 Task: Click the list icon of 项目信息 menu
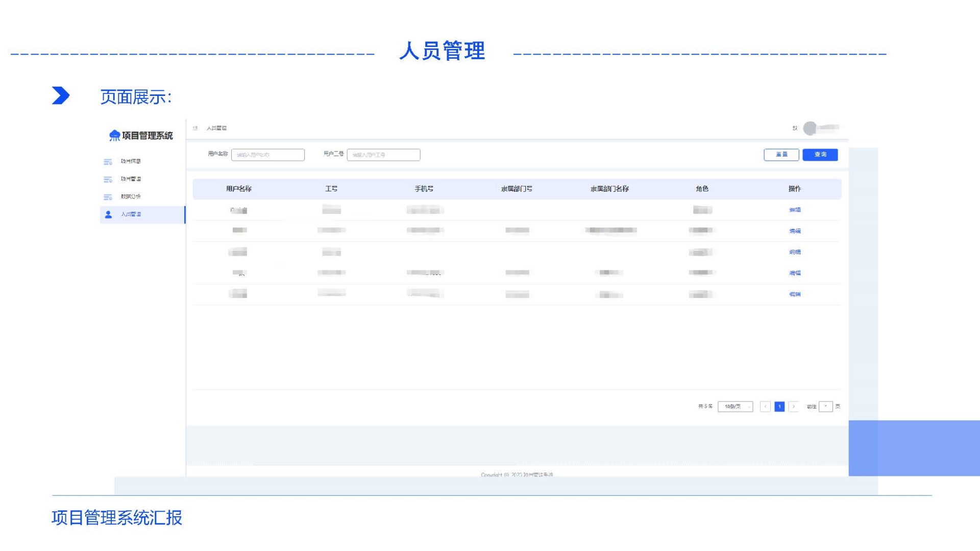(x=108, y=162)
